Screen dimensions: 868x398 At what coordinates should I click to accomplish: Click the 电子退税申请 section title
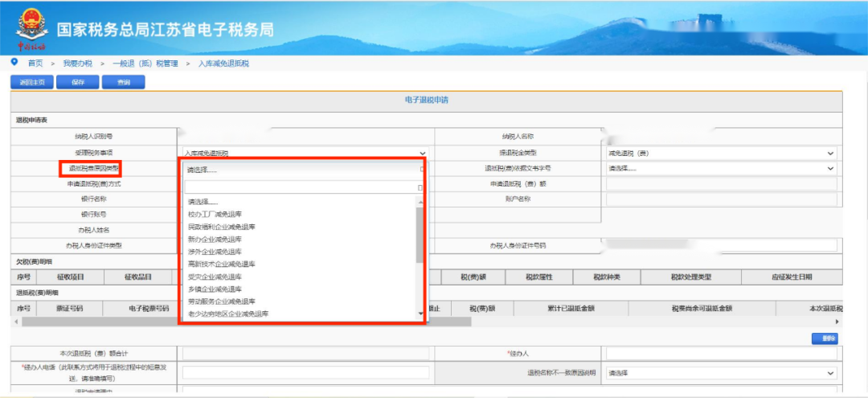coord(426,100)
